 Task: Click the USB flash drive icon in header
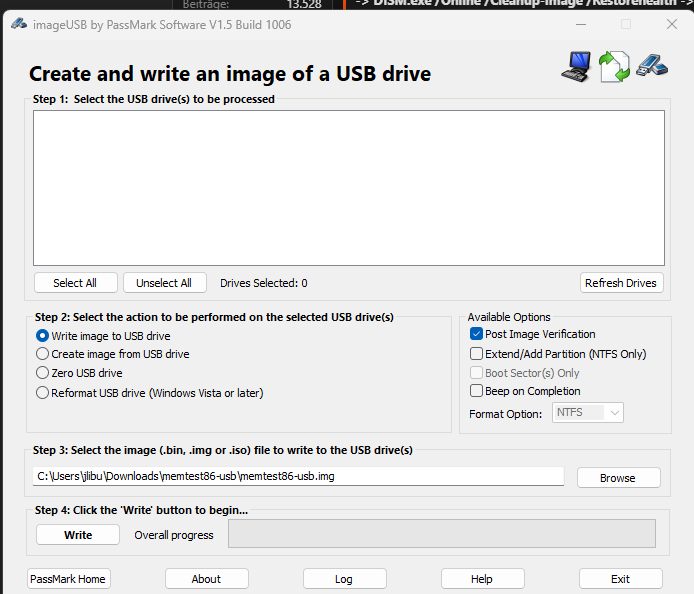click(x=652, y=66)
